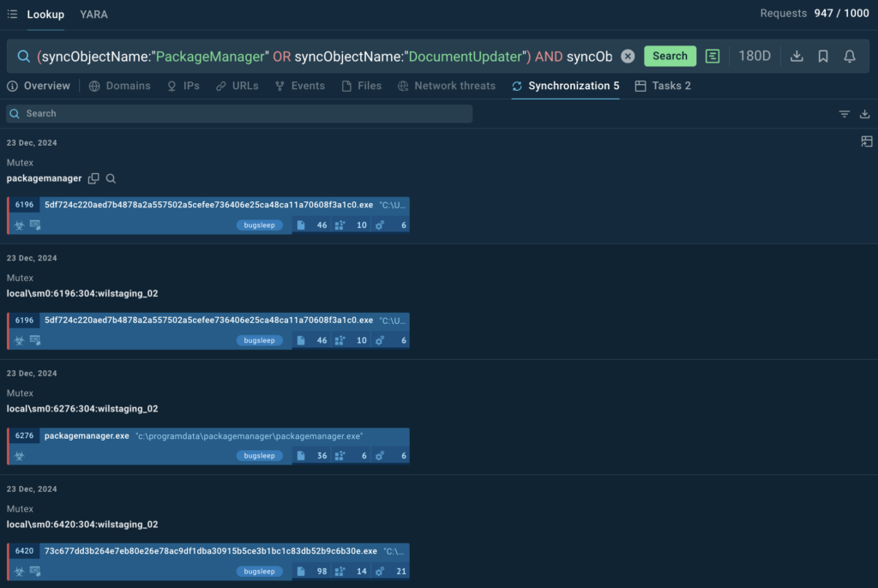This screenshot has width=878, height=588.
Task: Click the bookmark icon to save query
Action: 823,56
